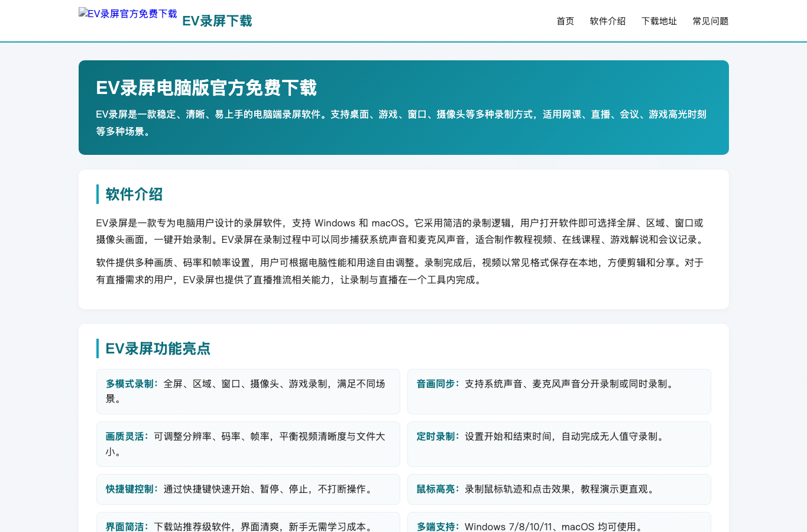This screenshot has width=807, height=532.
Task: Select the 多模式录制 feature card
Action: [x=248, y=391]
